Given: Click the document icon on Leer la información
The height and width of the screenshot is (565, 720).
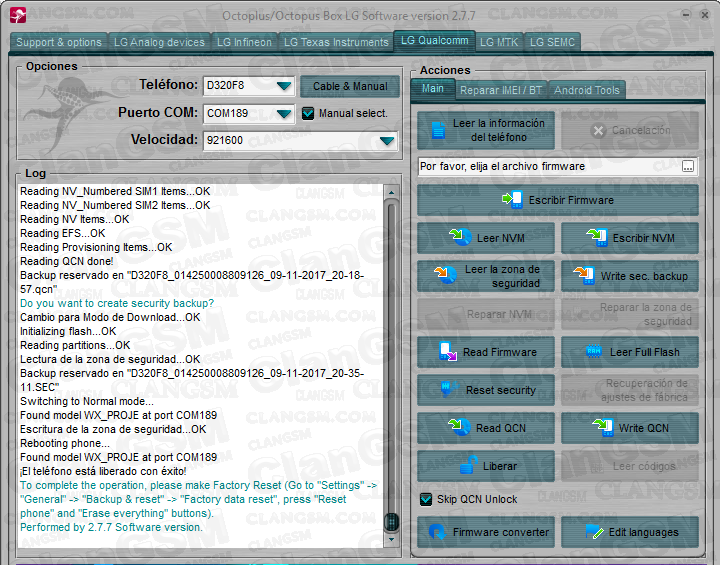Looking at the screenshot, I should (439, 130).
